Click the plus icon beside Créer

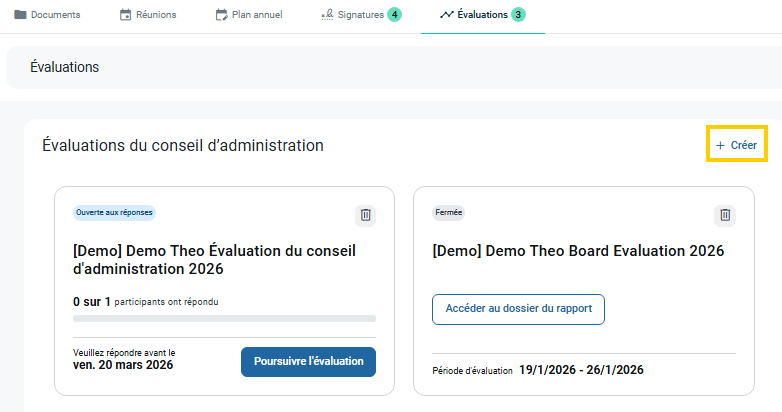720,146
